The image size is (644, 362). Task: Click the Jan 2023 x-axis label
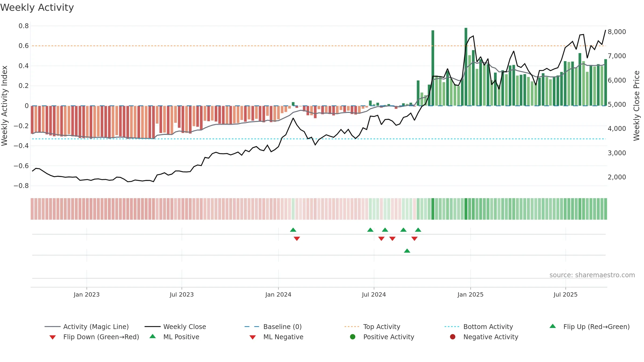[x=87, y=294]
